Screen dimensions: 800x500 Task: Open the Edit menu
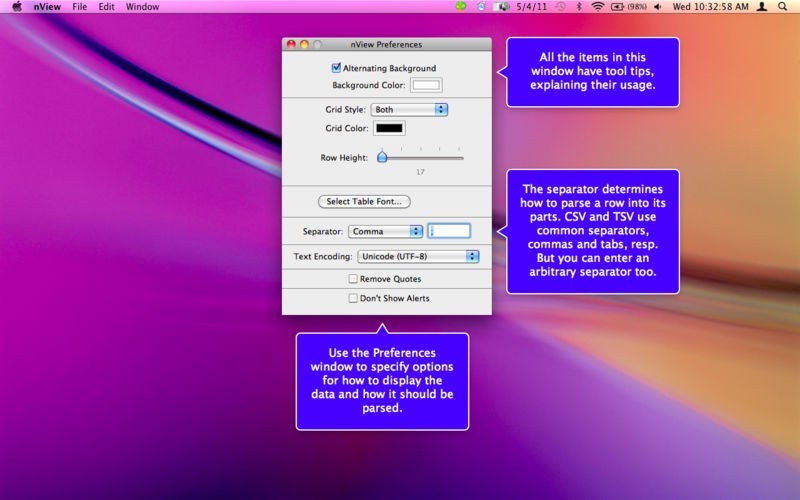coord(106,7)
